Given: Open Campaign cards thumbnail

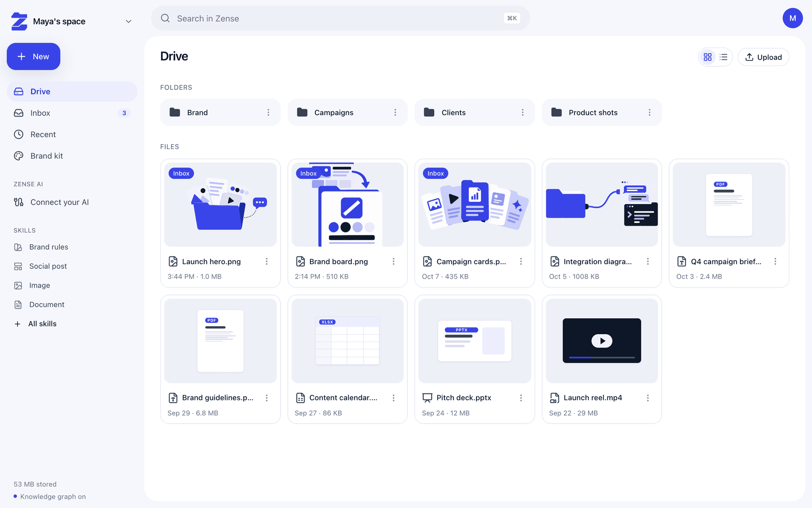Looking at the screenshot, I should (475, 205).
